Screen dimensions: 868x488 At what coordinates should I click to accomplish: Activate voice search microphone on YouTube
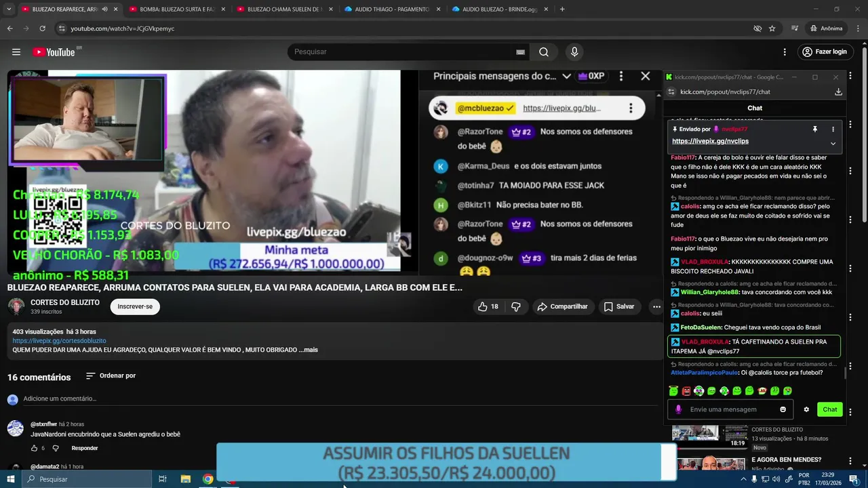click(x=574, y=52)
